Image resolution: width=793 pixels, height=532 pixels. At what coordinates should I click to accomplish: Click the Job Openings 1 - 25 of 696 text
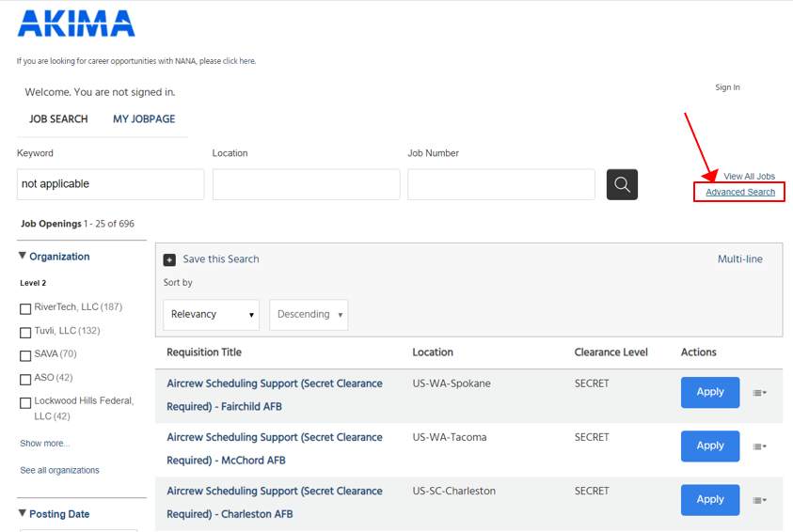coord(77,224)
